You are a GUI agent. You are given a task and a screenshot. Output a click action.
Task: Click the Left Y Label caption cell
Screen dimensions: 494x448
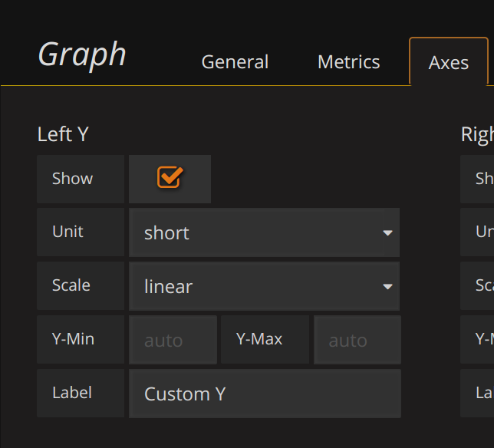pos(72,393)
